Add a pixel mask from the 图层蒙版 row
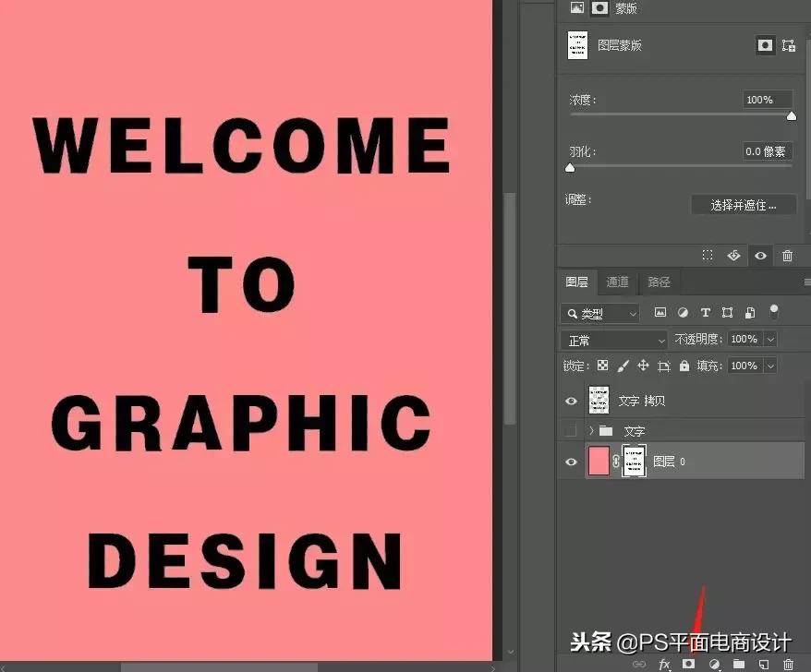811x672 pixels. click(x=765, y=45)
